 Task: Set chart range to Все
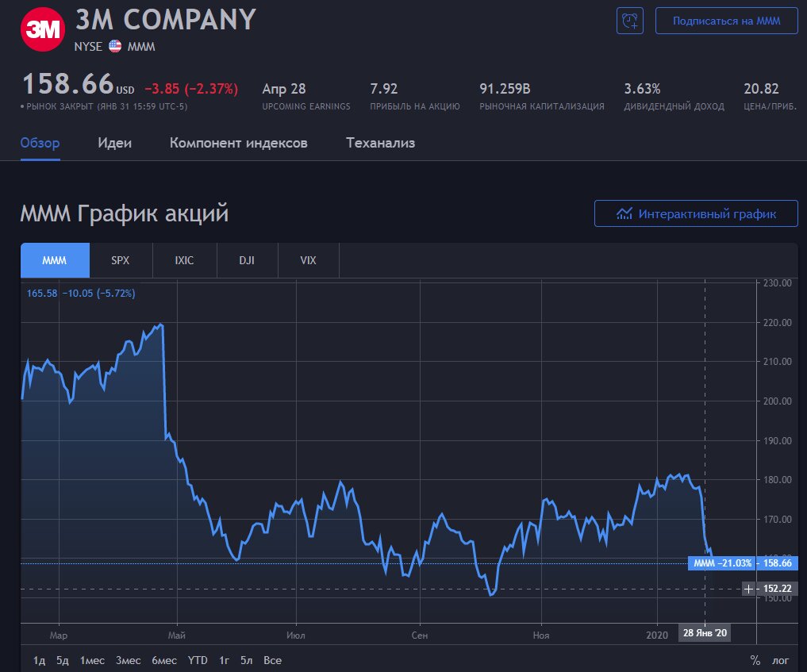pyautogui.click(x=273, y=660)
